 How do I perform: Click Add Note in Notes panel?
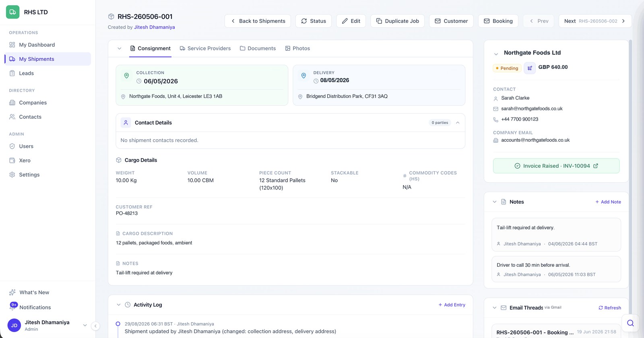pos(608,202)
